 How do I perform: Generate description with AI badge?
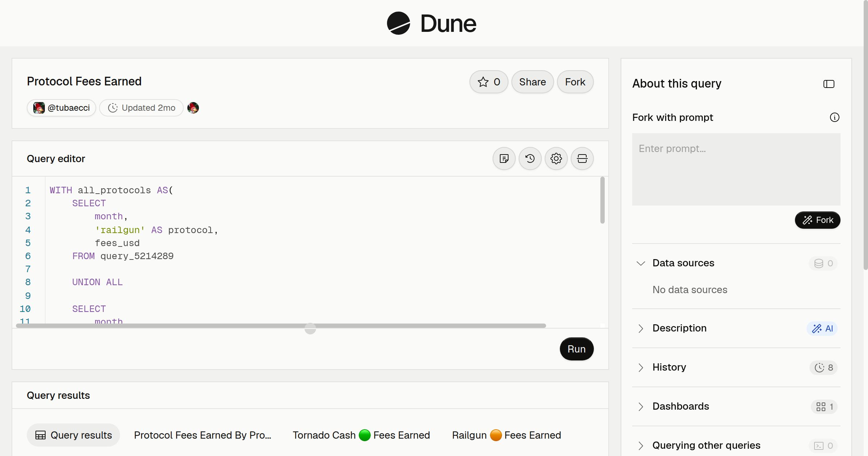coord(822,328)
